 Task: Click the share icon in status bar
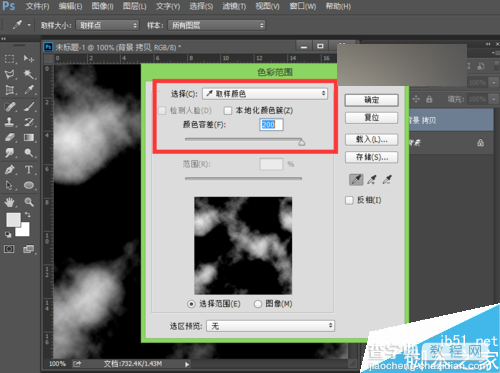click(77, 364)
